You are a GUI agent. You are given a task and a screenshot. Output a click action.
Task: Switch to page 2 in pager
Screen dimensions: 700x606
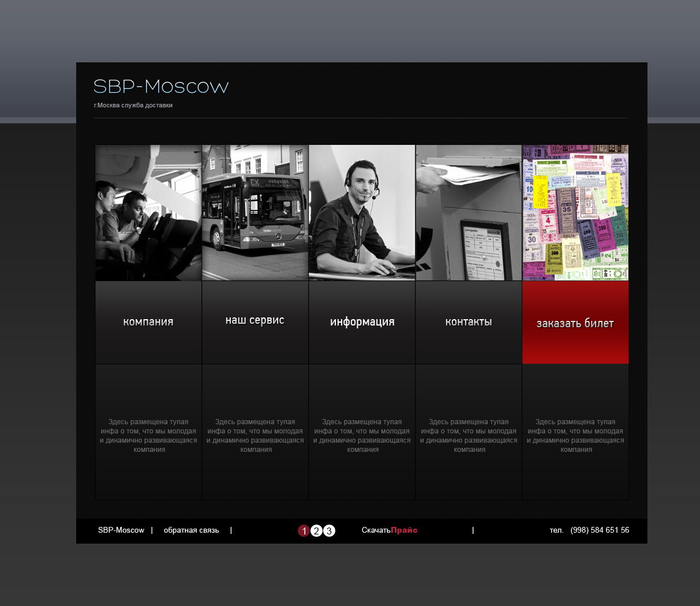tap(316, 531)
